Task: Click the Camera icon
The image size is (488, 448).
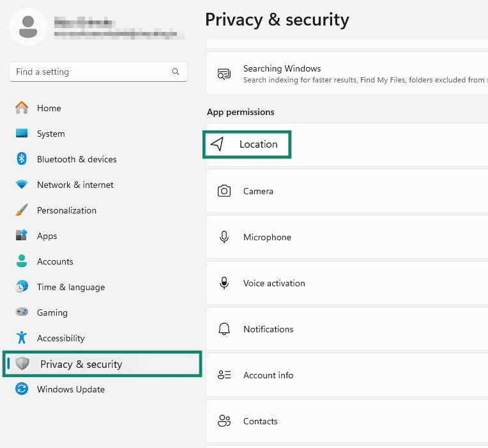Action: 224,191
